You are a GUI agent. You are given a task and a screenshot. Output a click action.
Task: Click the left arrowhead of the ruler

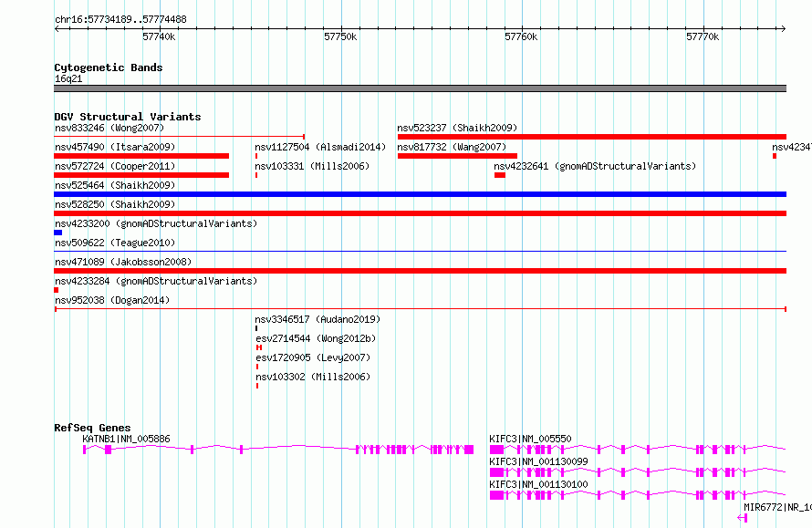[x=57, y=29]
